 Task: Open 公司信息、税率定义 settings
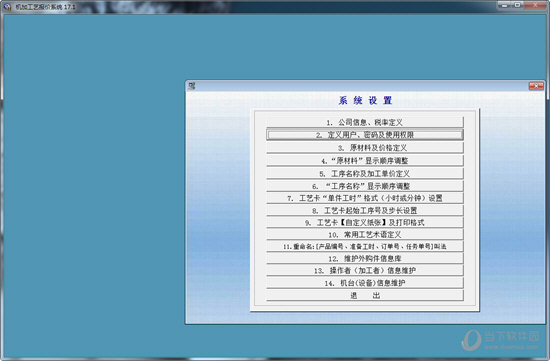(365, 122)
